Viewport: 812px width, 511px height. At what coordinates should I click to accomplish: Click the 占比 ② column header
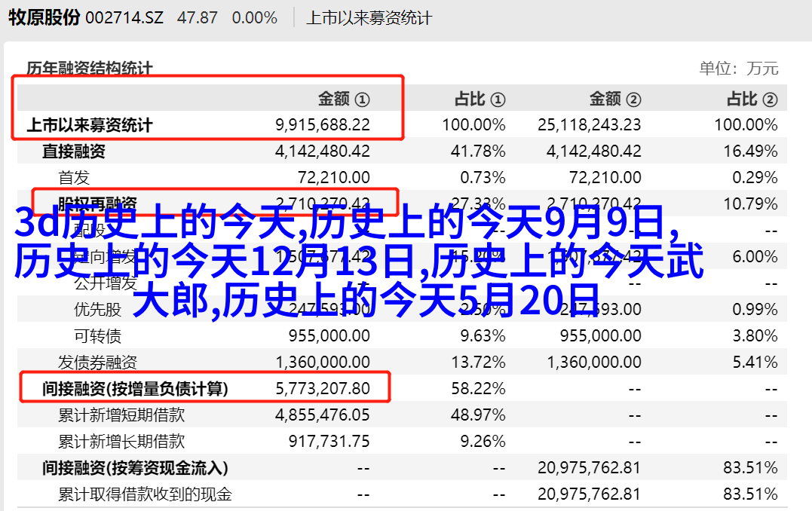[x=752, y=99]
